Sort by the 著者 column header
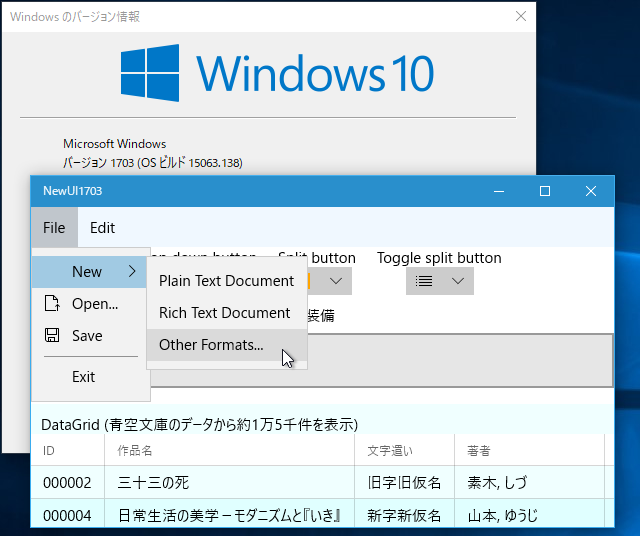 click(529, 450)
